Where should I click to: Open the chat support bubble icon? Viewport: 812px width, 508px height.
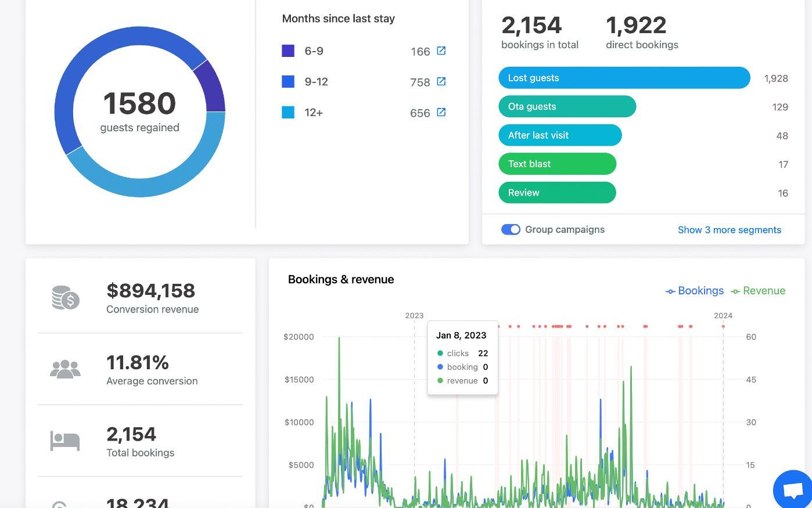793,491
